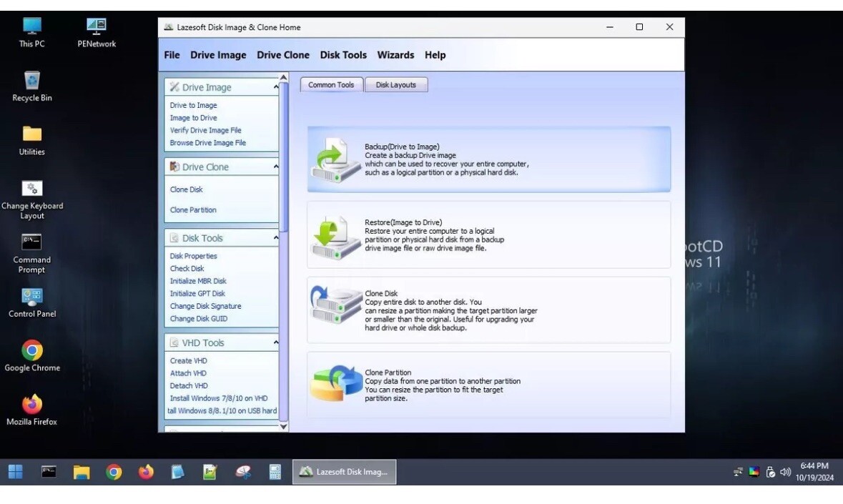
Task: Open Lazesoft Disk Image from the taskbar
Action: click(344, 471)
